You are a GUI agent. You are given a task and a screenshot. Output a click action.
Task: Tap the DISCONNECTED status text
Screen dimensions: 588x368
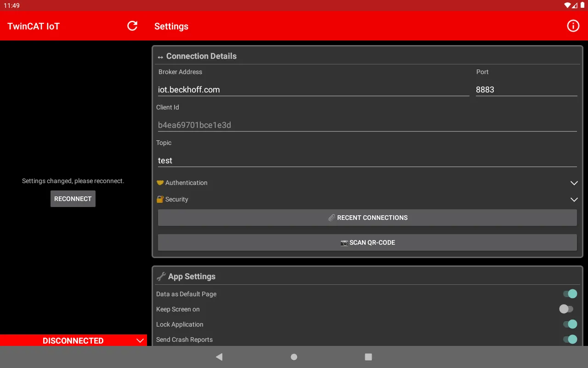pos(73,341)
